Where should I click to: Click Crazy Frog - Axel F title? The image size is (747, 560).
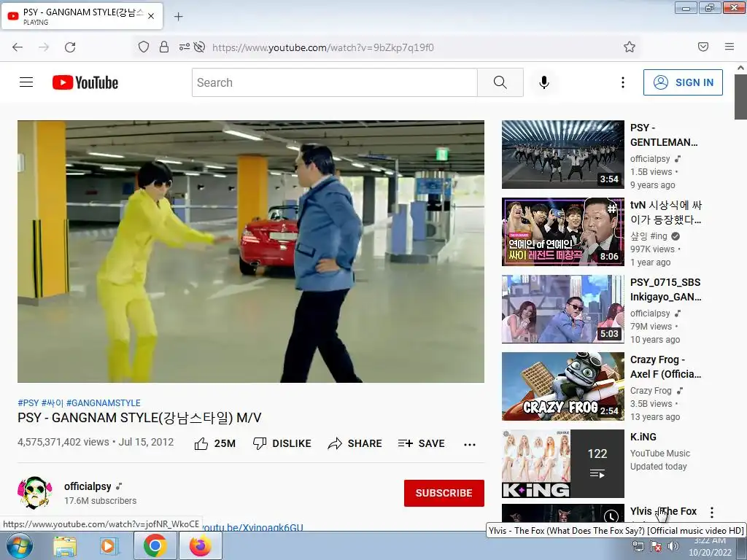[665, 367]
